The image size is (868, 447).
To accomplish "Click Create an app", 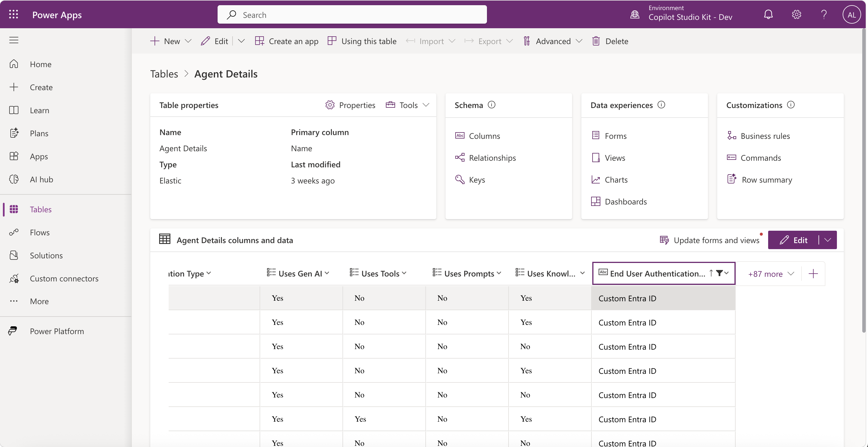I will point(287,41).
